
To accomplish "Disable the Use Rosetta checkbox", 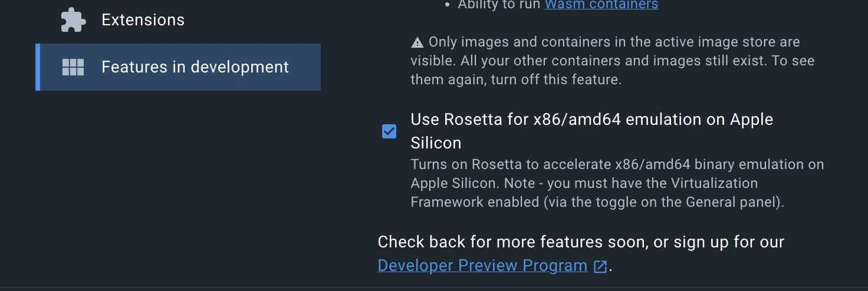I will (389, 131).
